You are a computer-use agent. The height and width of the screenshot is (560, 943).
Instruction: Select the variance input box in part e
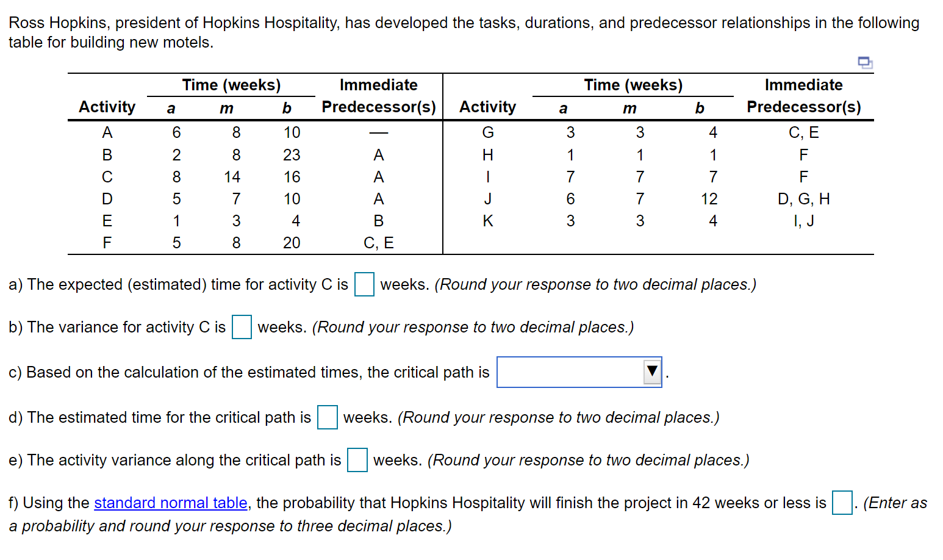point(357,460)
